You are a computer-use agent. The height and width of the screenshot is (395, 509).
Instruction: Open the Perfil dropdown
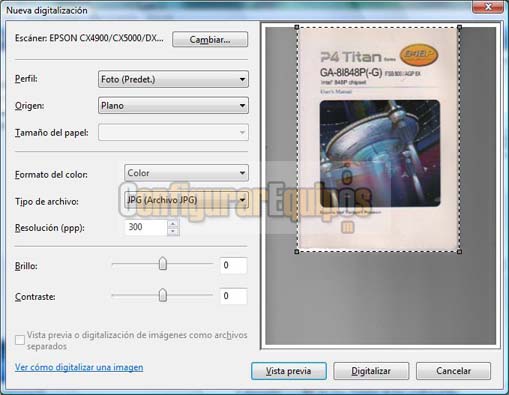coord(173,79)
